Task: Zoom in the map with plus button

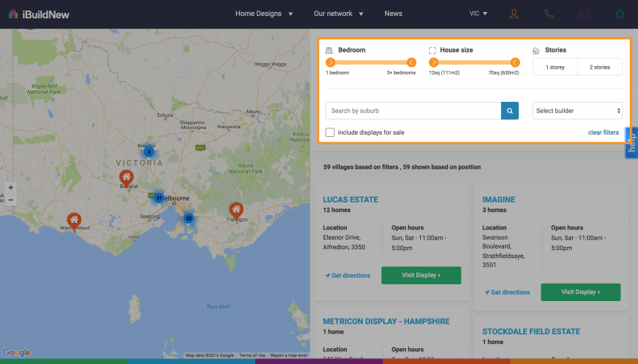Action: (10, 188)
